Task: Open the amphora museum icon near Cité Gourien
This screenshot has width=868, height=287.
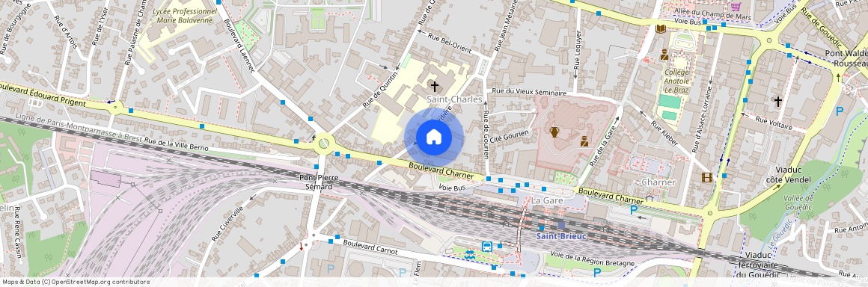Action: point(554,132)
